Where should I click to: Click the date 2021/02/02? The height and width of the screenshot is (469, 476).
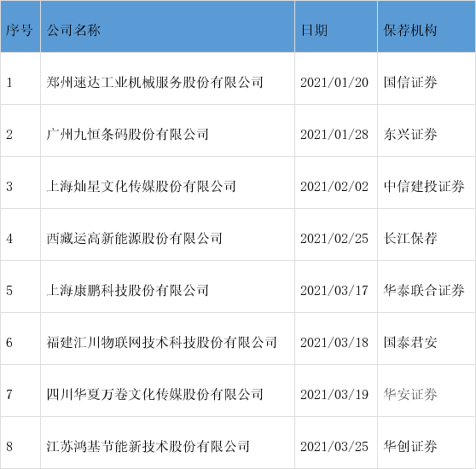[334, 187]
